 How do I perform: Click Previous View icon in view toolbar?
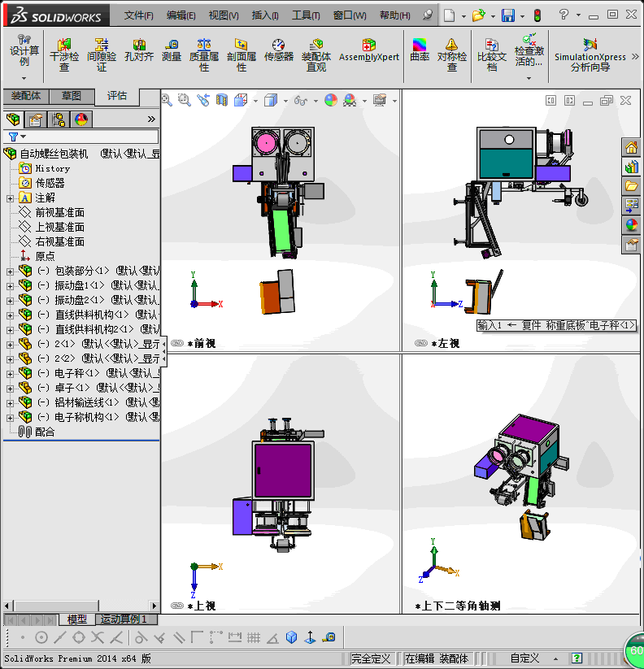[x=203, y=100]
